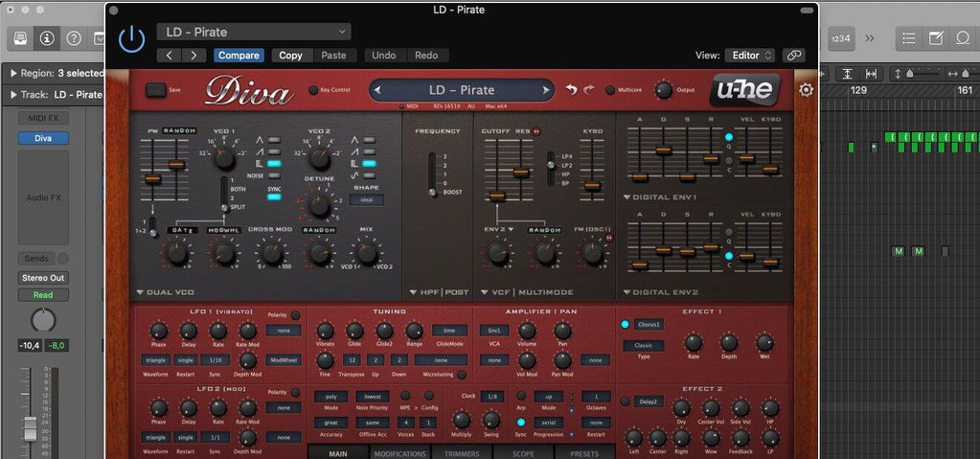Open Chorus1 effect type dropdown

click(649, 325)
